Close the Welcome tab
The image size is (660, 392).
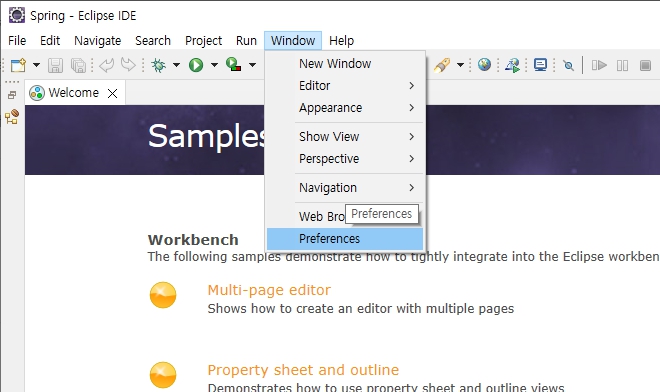pos(112,93)
